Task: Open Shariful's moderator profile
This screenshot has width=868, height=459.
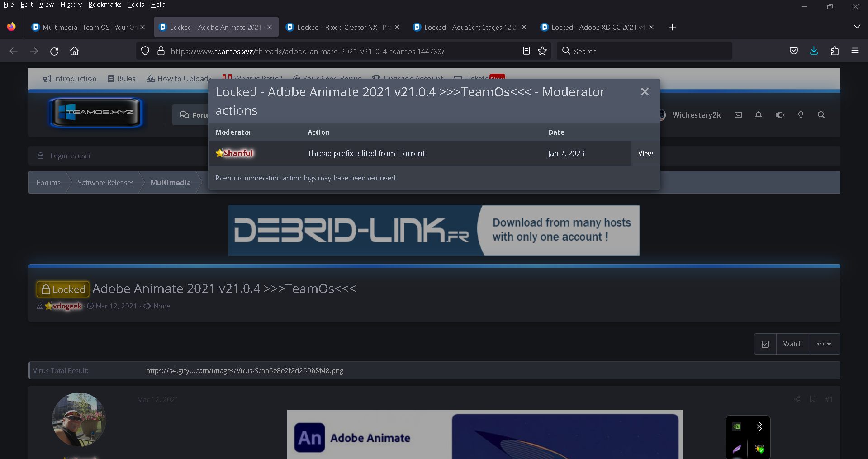Action: point(238,153)
